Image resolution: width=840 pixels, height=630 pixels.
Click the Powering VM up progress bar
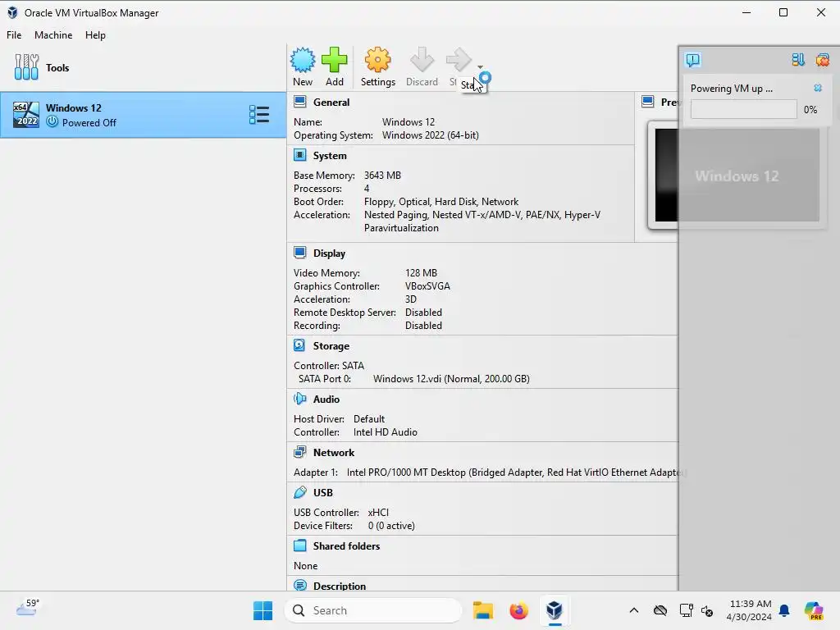click(743, 109)
